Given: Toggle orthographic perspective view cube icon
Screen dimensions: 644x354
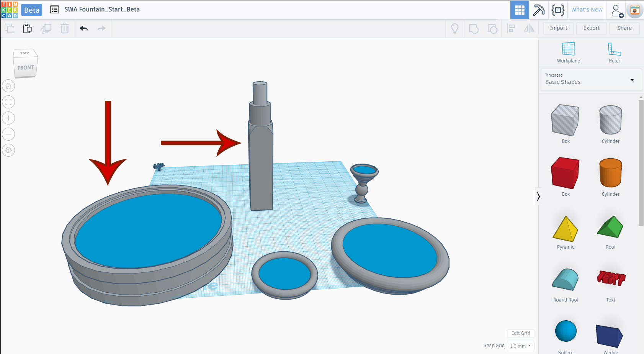Looking at the screenshot, I should 8,150.
